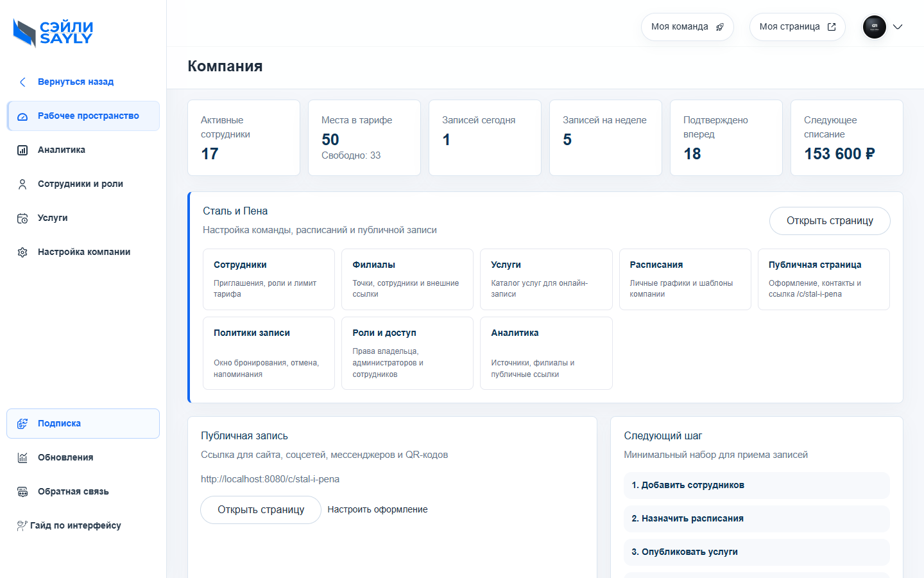This screenshot has height=578, width=924.
Task: Click the Моя команда button
Action: 687,27
